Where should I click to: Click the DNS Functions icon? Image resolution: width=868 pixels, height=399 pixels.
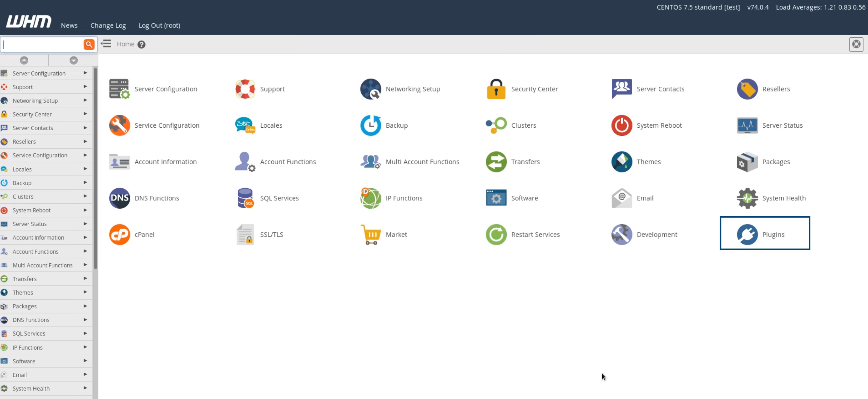click(119, 198)
